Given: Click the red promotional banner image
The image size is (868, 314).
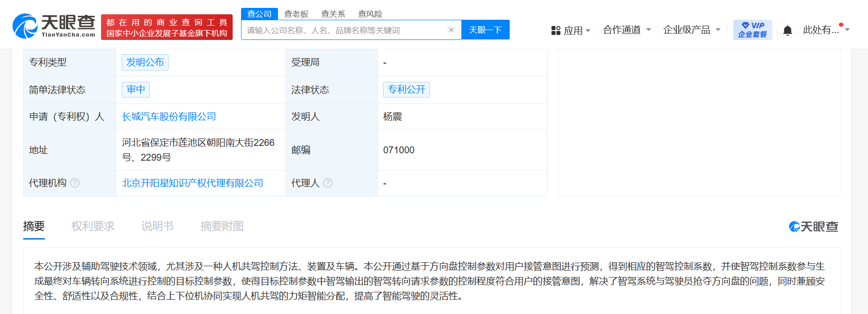Looking at the screenshot, I should [167, 27].
